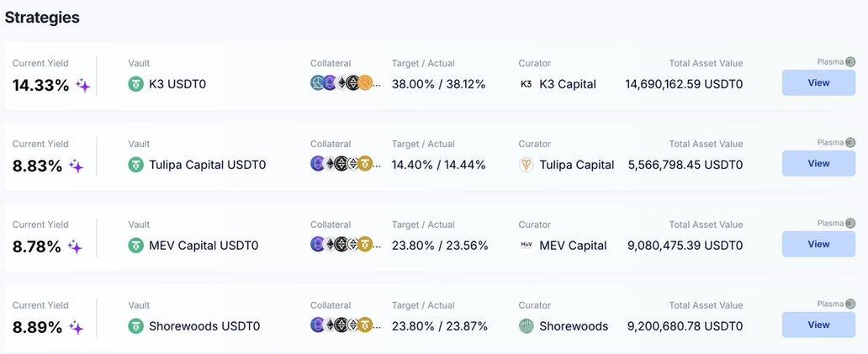Image resolution: width=868 pixels, height=354 pixels.
Task: Click the Tulipa Capital curator logo
Action: pos(527,165)
